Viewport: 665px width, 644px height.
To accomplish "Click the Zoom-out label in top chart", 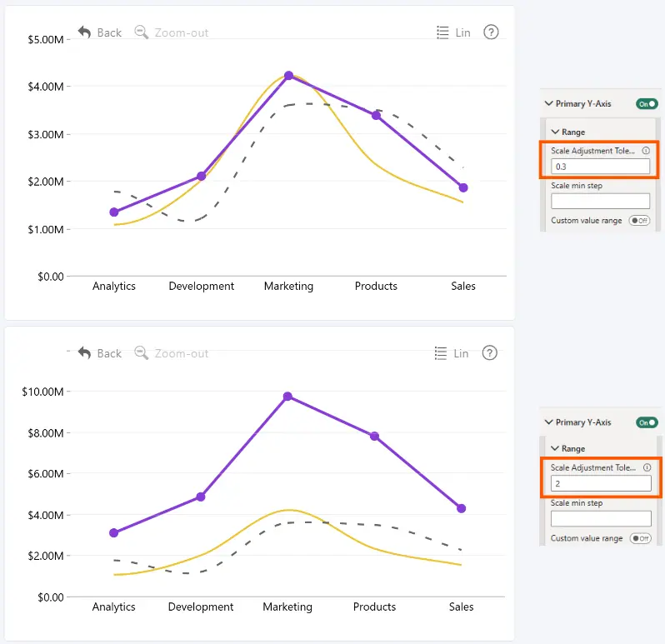I will click(182, 32).
